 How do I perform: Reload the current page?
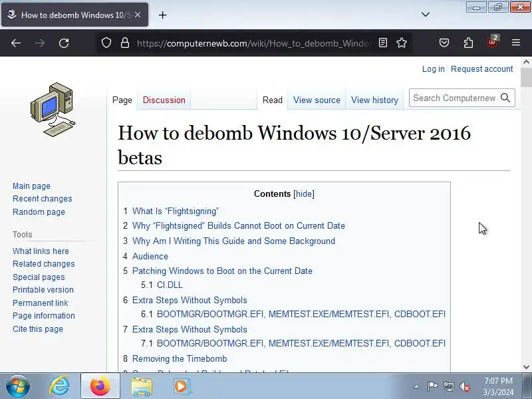64,43
